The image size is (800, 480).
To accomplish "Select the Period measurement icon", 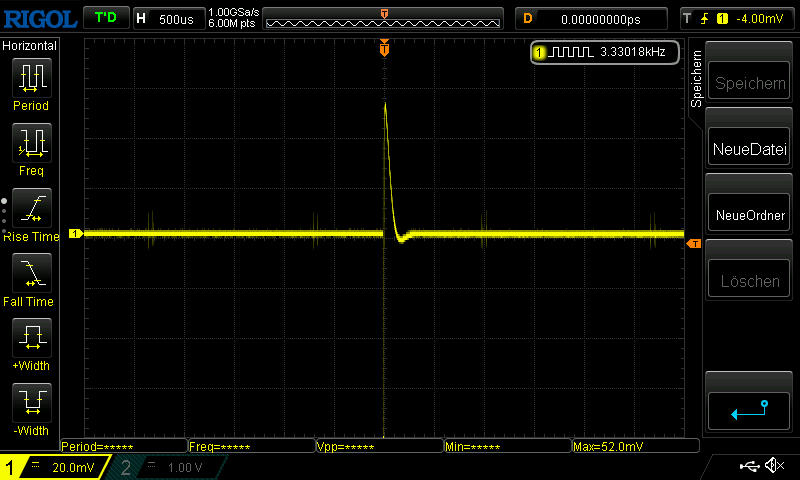I will [x=32, y=78].
